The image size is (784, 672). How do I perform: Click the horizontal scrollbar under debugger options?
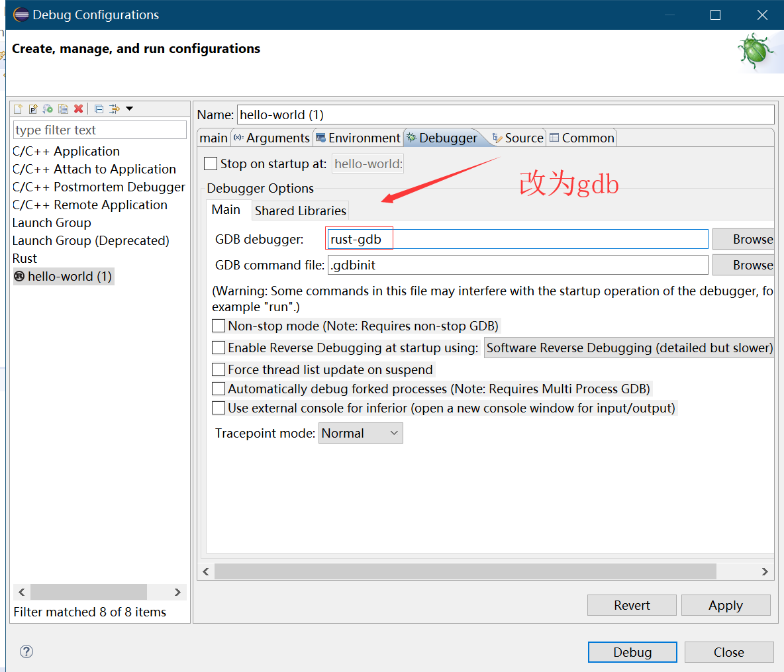tap(465, 571)
